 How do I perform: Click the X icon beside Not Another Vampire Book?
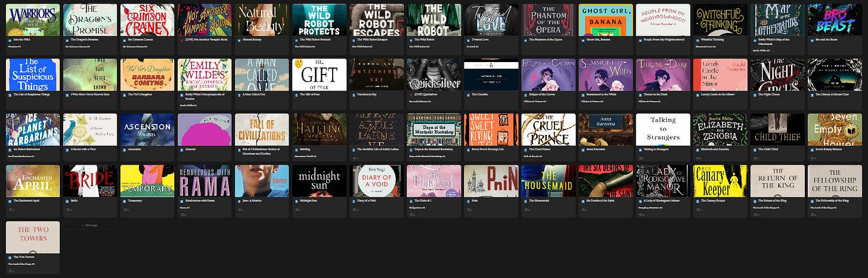click(x=181, y=40)
